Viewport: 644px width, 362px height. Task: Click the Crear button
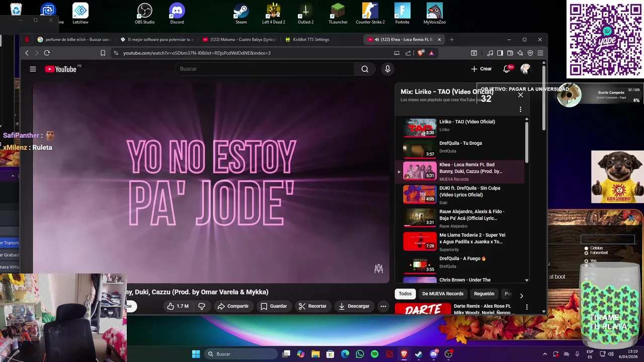coord(481,69)
